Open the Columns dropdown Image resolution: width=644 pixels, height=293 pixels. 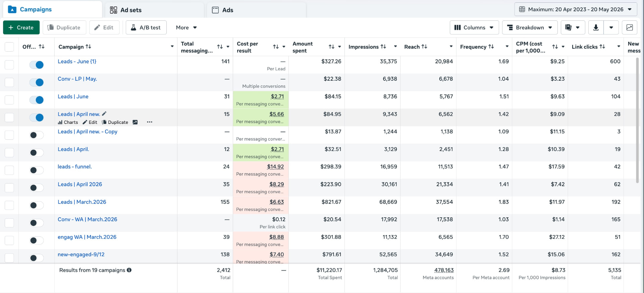(x=474, y=27)
